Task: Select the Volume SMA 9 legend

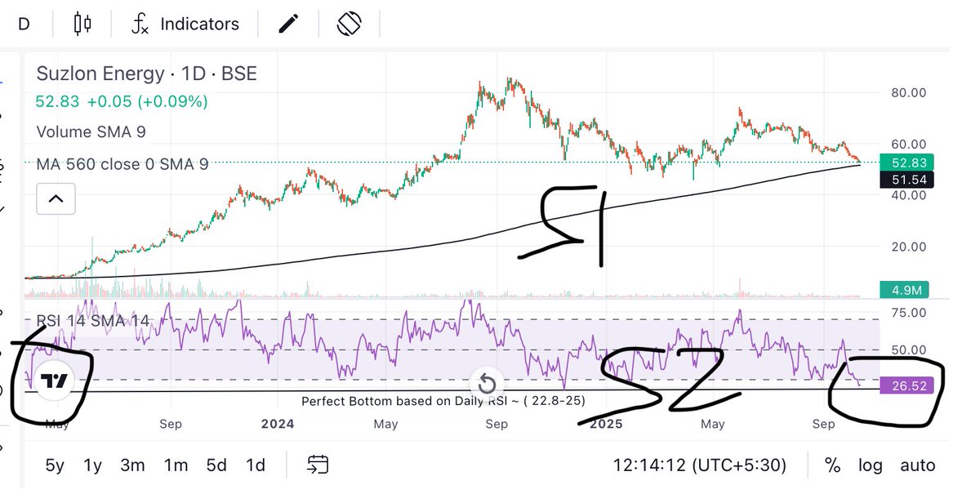Action: 91,131
